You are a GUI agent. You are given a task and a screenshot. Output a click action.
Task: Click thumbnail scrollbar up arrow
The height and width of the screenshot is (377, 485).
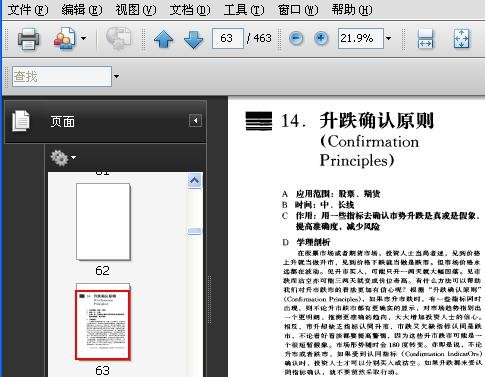click(194, 181)
